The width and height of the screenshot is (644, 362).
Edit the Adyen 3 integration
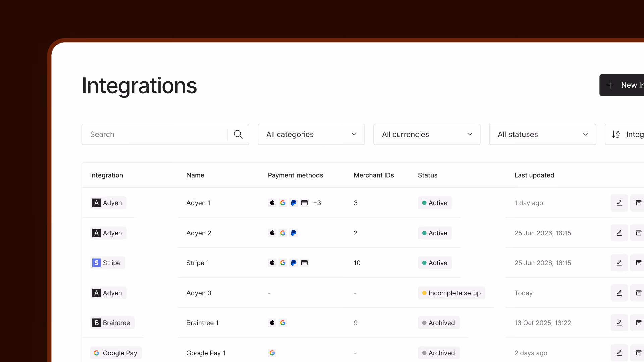click(619, 293)
